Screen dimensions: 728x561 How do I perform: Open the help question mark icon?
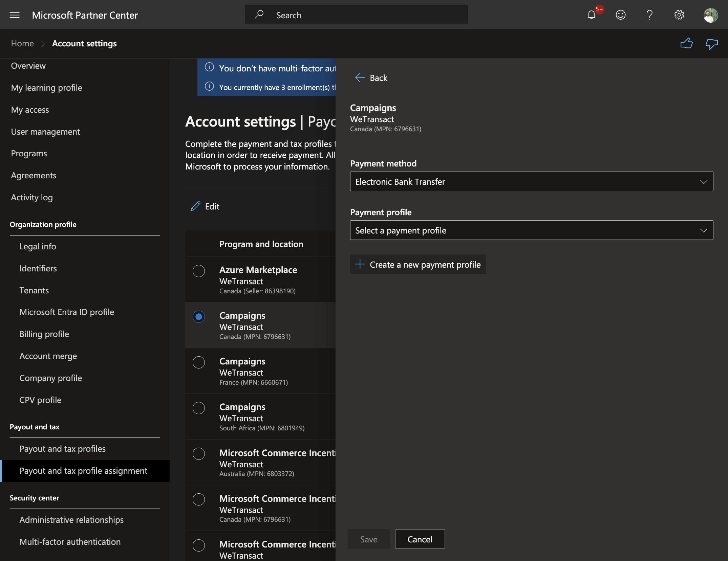point(649,15)
